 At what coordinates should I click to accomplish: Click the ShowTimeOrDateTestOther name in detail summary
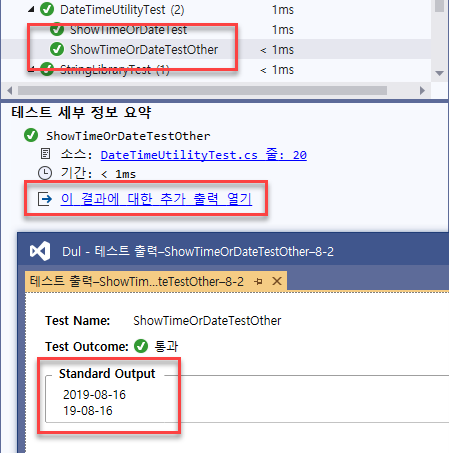click(x=128, y=136)
